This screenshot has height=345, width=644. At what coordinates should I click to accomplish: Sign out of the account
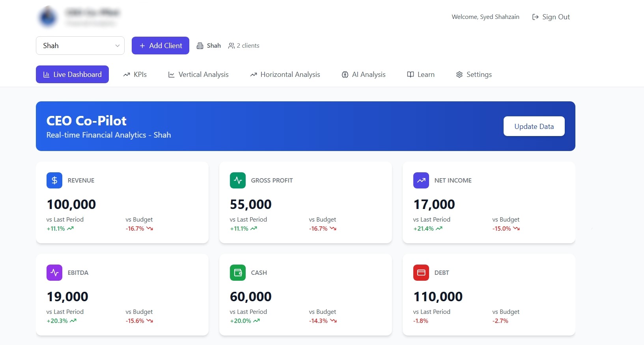[551, 17]
